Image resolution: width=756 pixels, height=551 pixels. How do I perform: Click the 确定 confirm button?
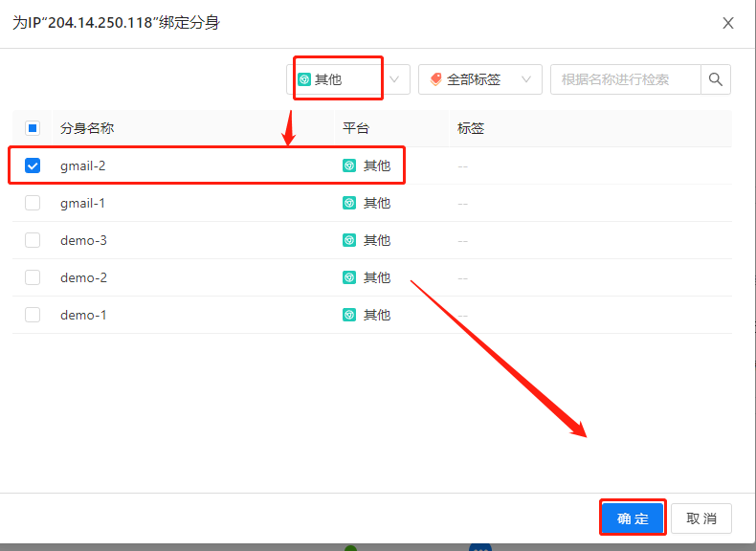633,518
